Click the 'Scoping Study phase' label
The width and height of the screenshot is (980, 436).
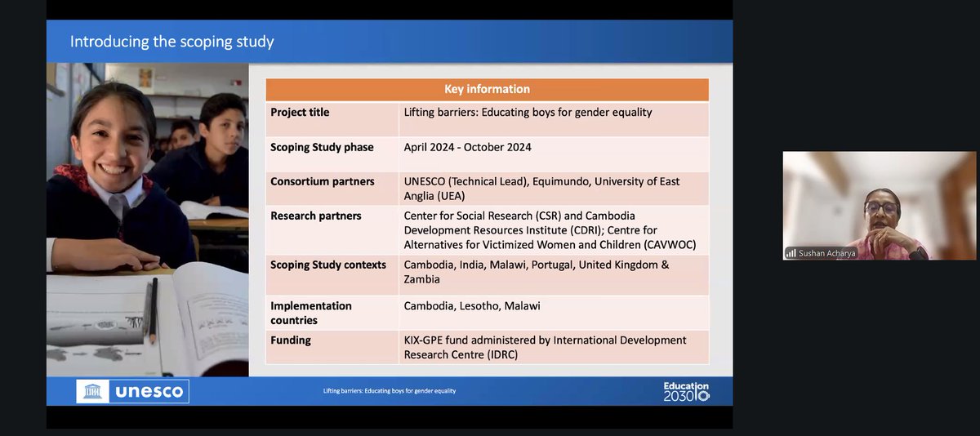tap(322, 147)
